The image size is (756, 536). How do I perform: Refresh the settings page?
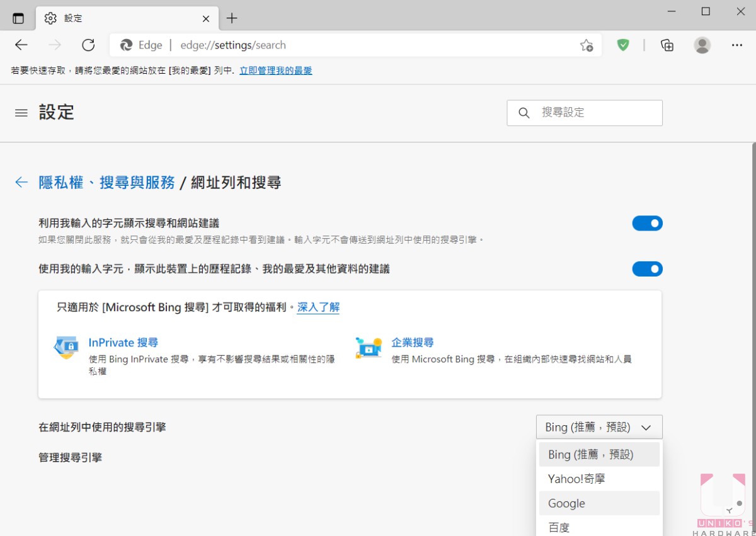(x=88, y=45)
